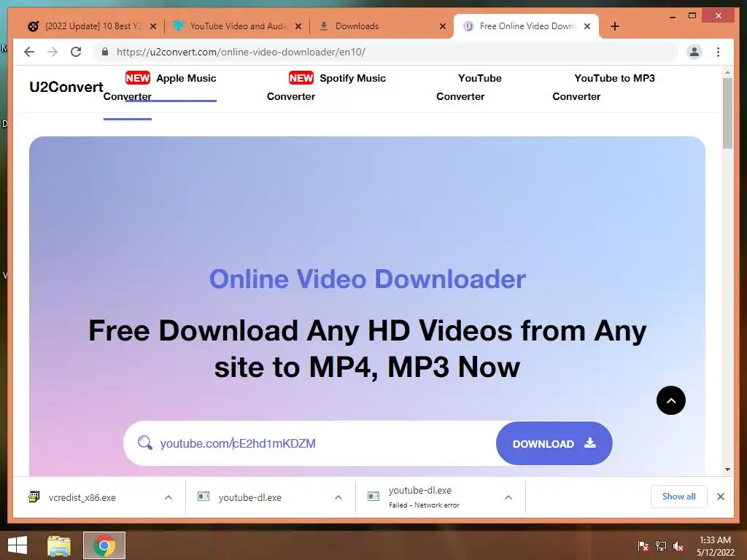Open the Windows Start menu
The image size is (747, 560).
[18, 545]
